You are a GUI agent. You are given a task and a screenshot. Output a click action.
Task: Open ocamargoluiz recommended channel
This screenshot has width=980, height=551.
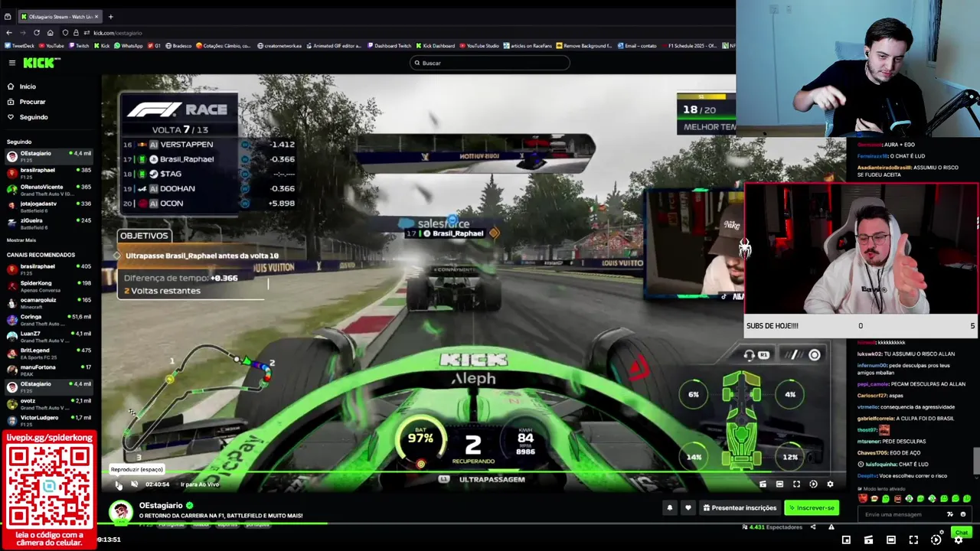(x=47, y=302)
